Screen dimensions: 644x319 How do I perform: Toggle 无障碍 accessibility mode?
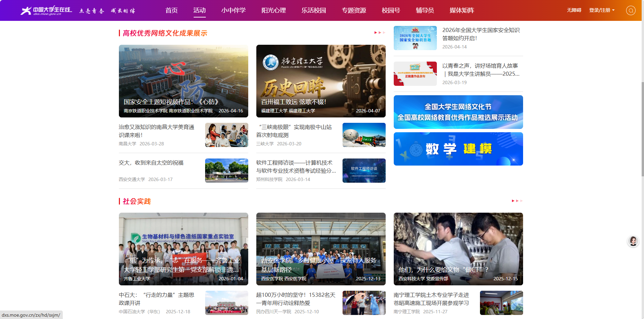click(574, 10)
